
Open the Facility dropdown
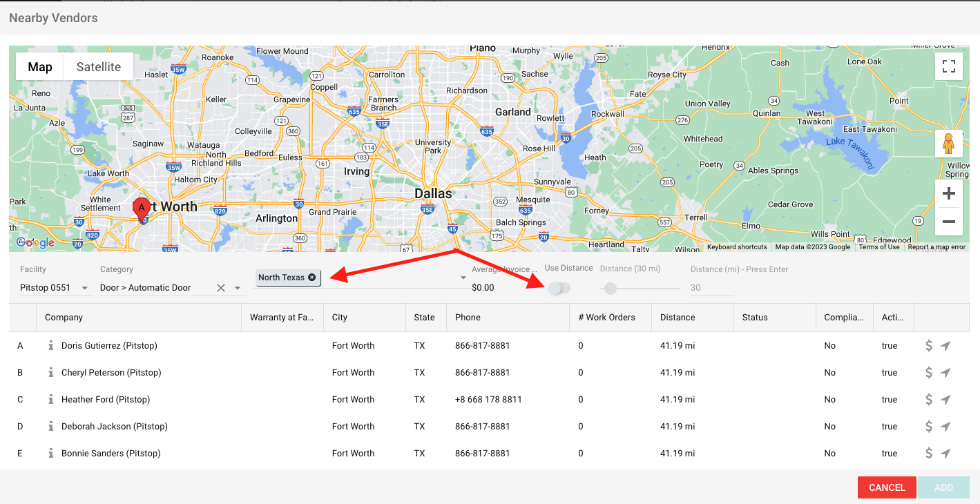[56, 288]
